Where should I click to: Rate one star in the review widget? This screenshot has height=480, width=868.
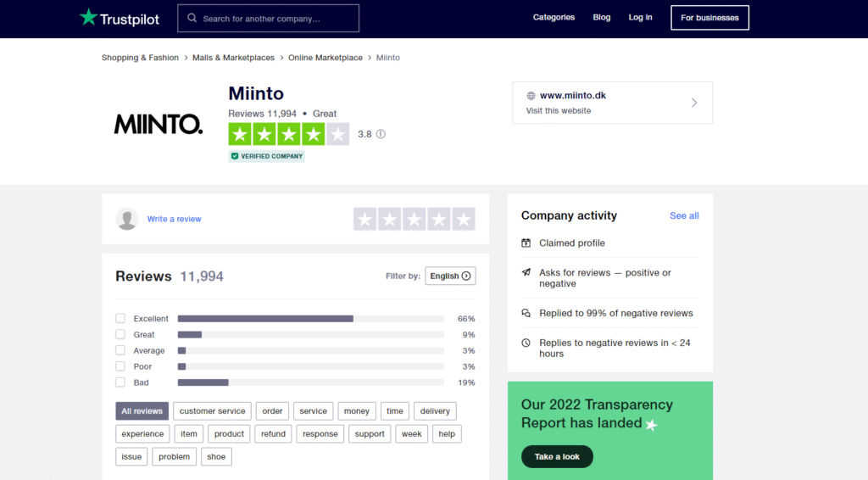(364, 220)
